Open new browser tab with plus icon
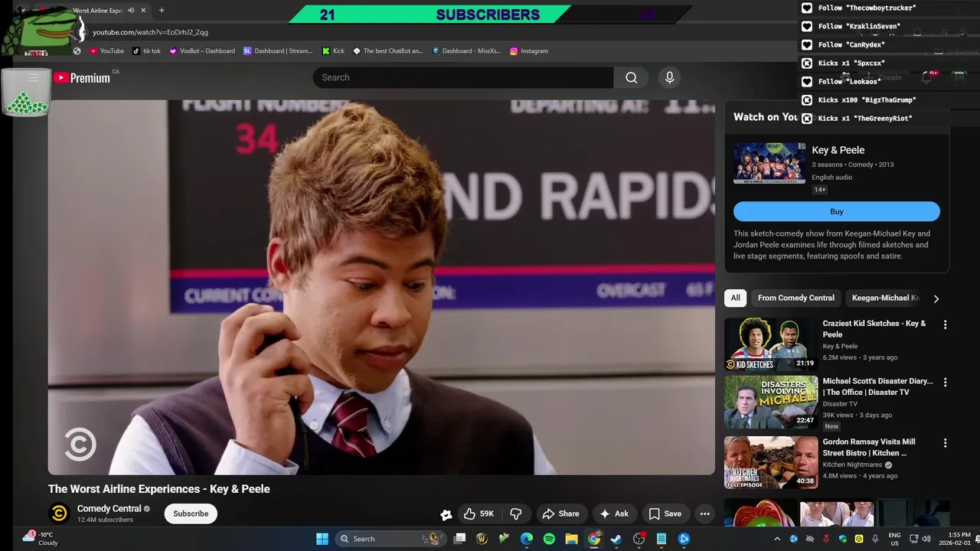Screen dimensions: 980x551 coord(162,11)
